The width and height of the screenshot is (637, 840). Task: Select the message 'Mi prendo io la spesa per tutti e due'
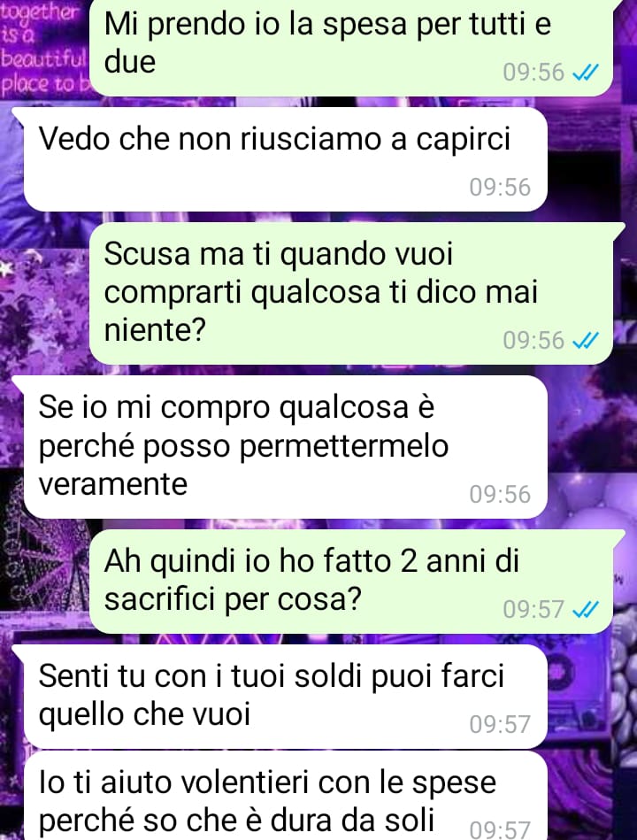(x=350, y=48)
